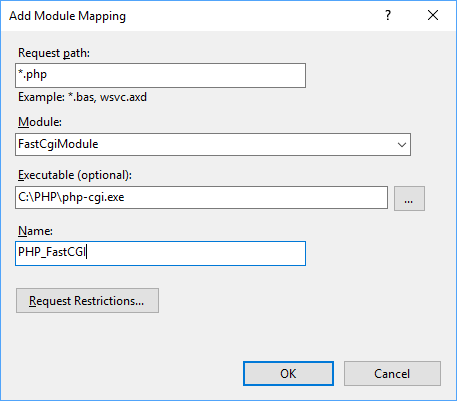The width and height of the screenshot is (457, 401).
Task: Cancel the module mapping dialog
Action: [x=392, y=373]
